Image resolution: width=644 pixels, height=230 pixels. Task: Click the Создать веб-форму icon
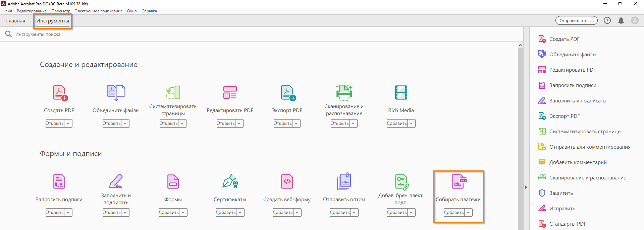[x=287, y=181]
